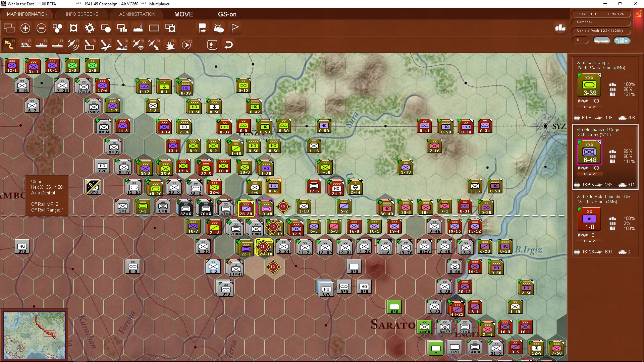Zoom in the map with plus icon
Image resolution: width=644 pixels, height=362 pixels.
click(x=25, y=28)
